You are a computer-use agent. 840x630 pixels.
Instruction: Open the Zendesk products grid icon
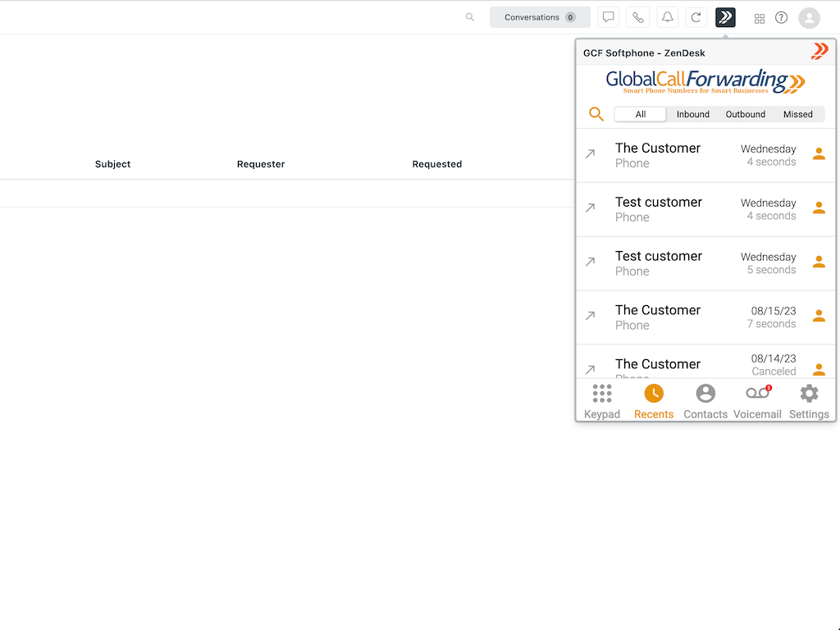point(760,18)
